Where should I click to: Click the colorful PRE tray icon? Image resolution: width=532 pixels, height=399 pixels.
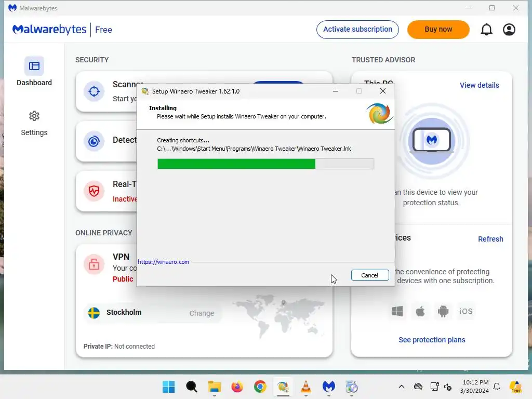516,387
